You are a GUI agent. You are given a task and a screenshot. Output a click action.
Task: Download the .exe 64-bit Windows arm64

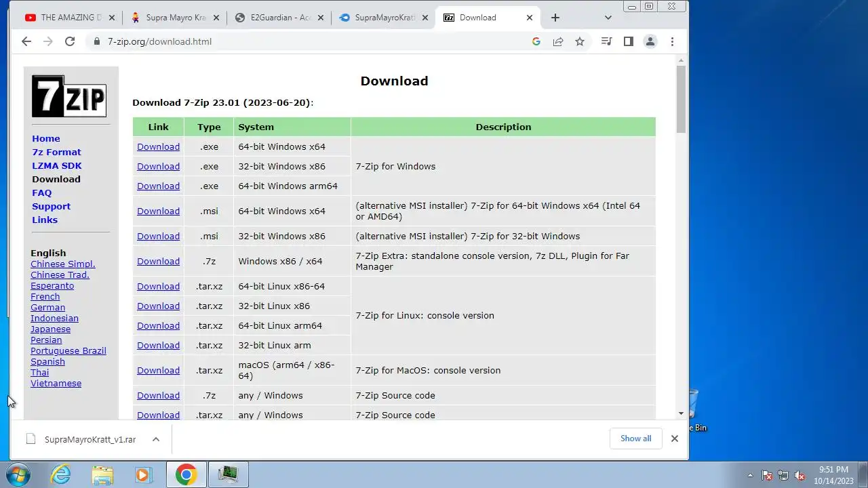[158, 186]
